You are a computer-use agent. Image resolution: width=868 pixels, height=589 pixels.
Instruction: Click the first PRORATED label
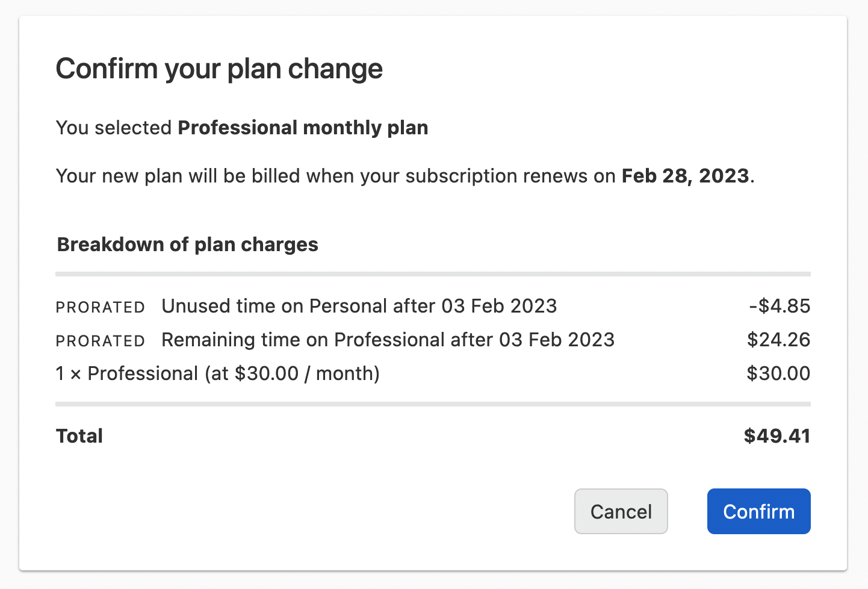pyautogui.click(x=100, y=307)
